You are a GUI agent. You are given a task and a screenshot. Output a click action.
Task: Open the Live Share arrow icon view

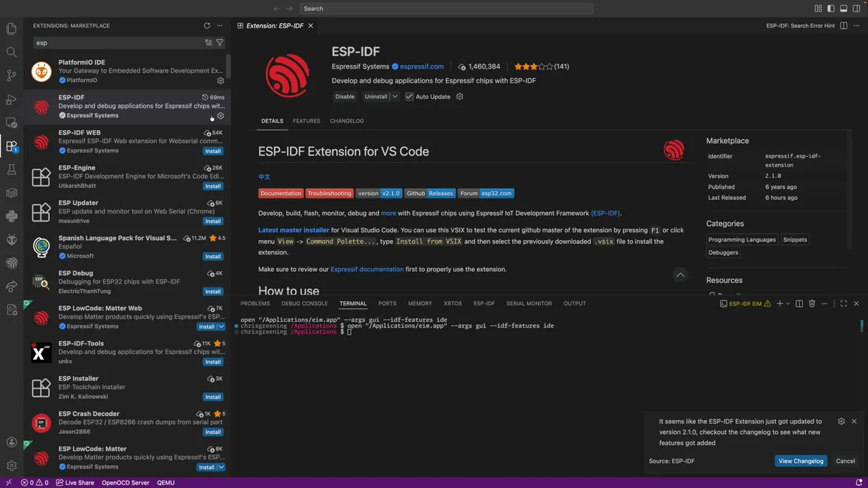click(12, 286)
